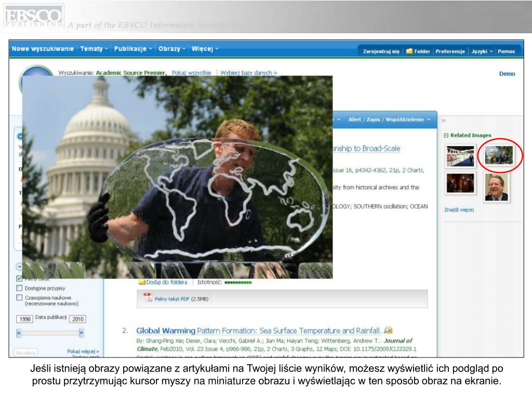Collapse the Related Images section
The height and width of the screenshot is (399, 532).
pos(446,136)
